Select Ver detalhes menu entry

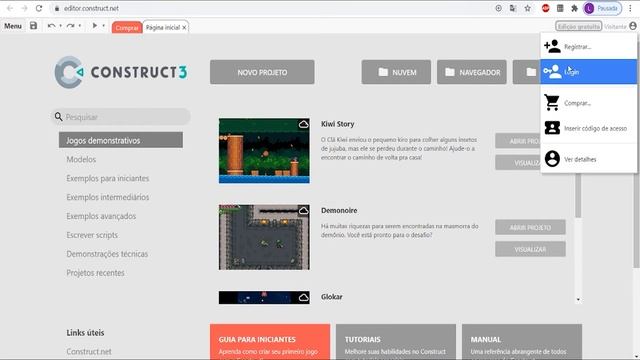589,159
